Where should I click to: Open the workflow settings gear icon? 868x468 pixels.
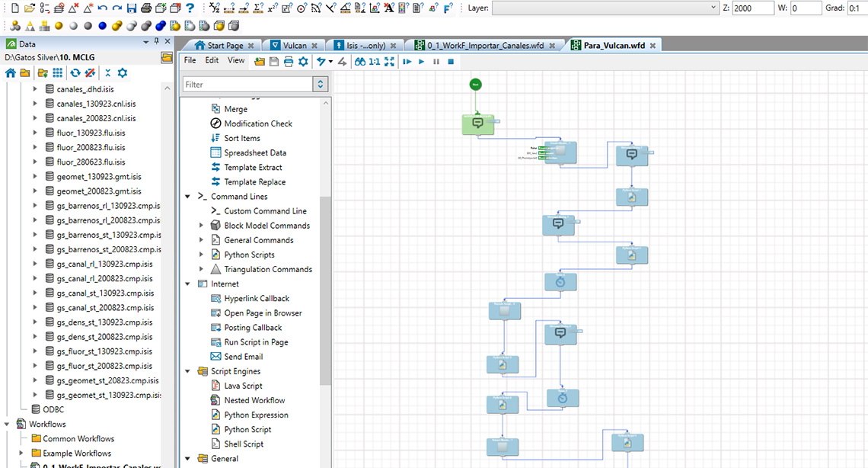pos(305,61)
